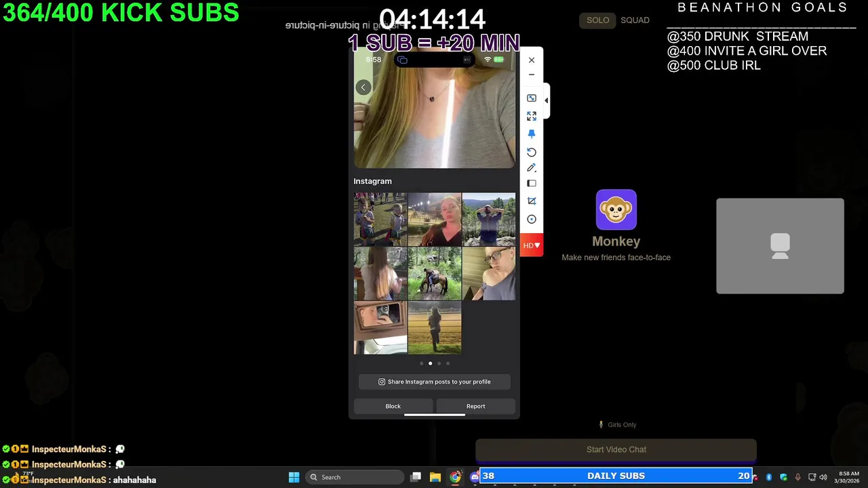Switch to the SOLO tab in Monkey

597,20
